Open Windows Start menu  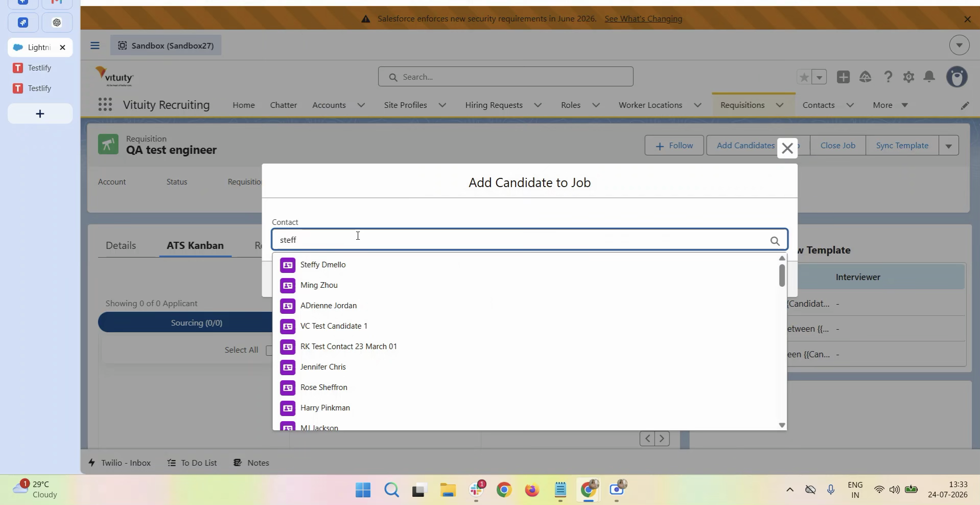tap(363, 490)
